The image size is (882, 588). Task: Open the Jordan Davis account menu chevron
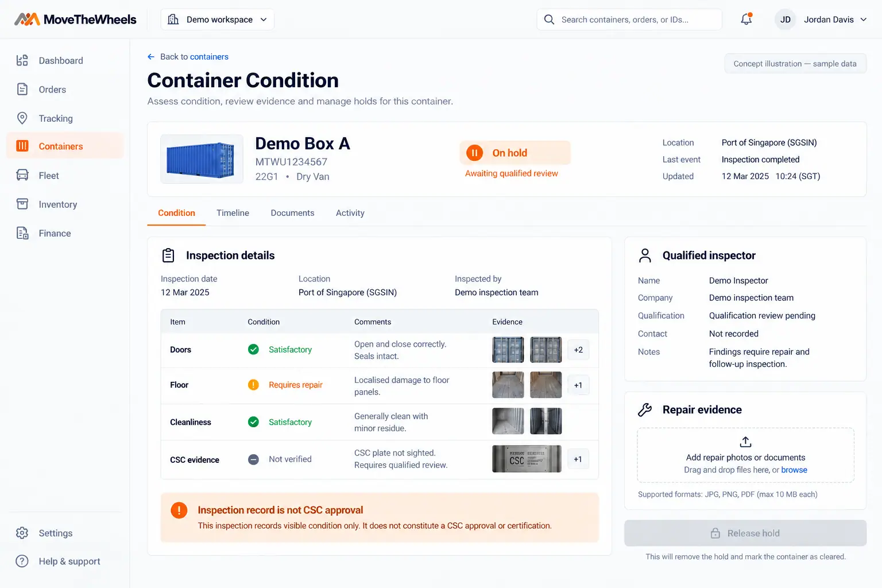pos(863,20)
